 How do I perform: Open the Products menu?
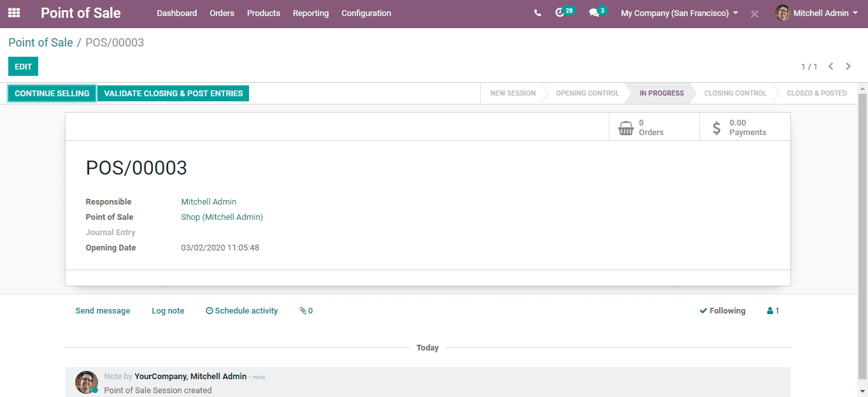pyautogui.click(x=264, y=13)
